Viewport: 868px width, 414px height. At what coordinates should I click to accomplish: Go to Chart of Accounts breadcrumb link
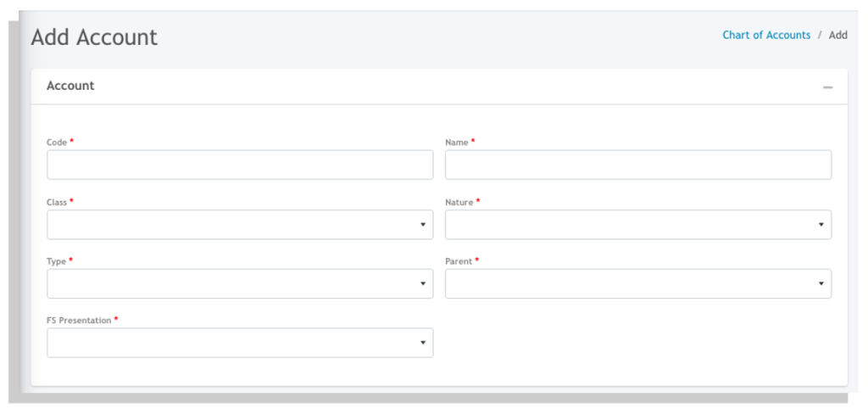click(x=766, y=35)
